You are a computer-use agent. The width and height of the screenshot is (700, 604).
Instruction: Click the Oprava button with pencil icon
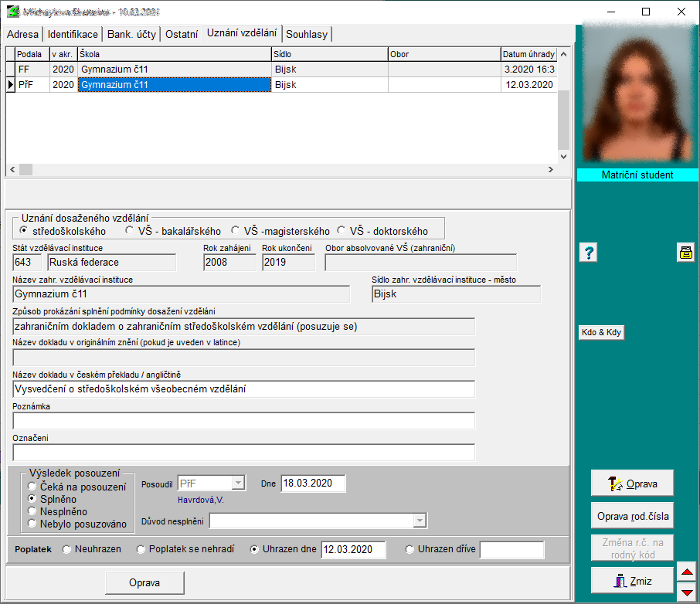pos(632,484)
